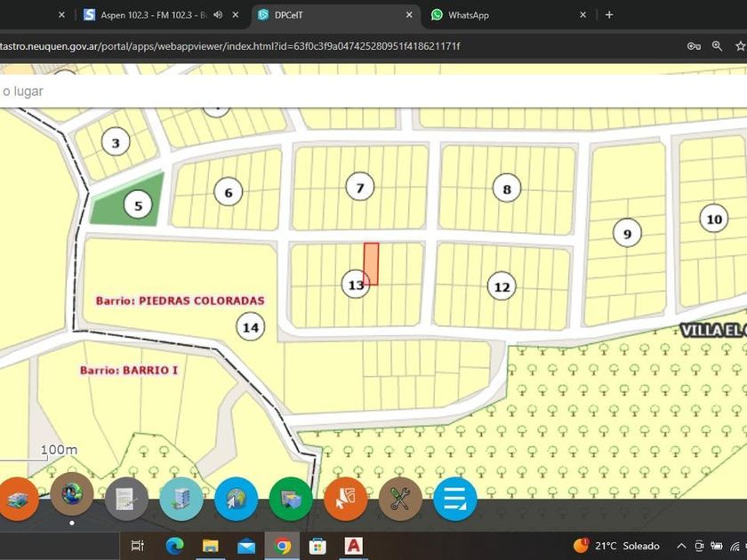Viewport: 747px width, 560px height.
Task: Expand the system tray hidden icons chevron
Action: pos(681,546)
